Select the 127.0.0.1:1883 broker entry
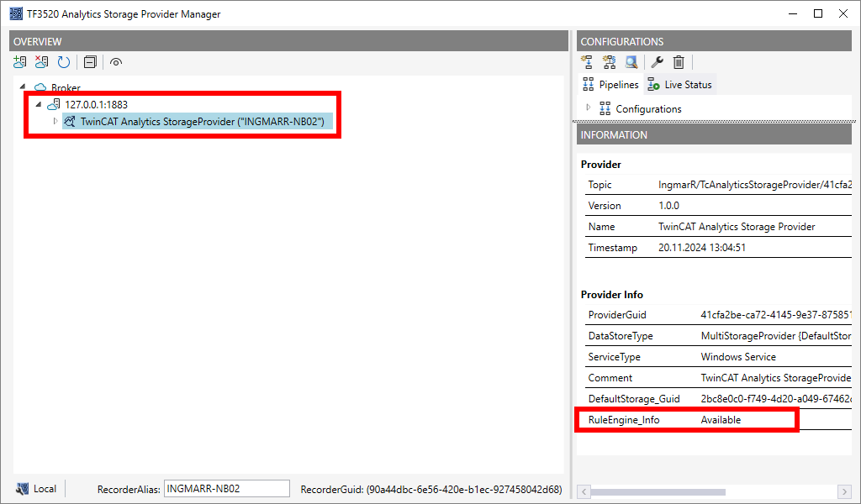The image size is (861, 504). point(96,104)
